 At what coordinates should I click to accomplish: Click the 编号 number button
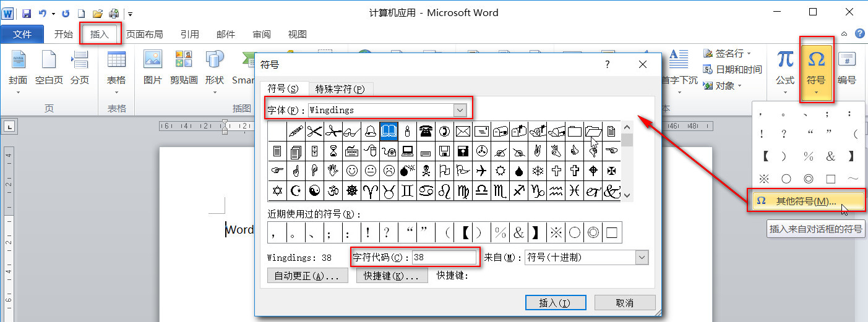tap(847, 69)
